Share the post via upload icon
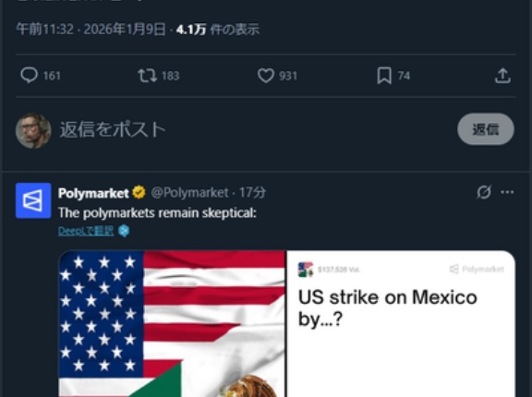 (502, 76)
